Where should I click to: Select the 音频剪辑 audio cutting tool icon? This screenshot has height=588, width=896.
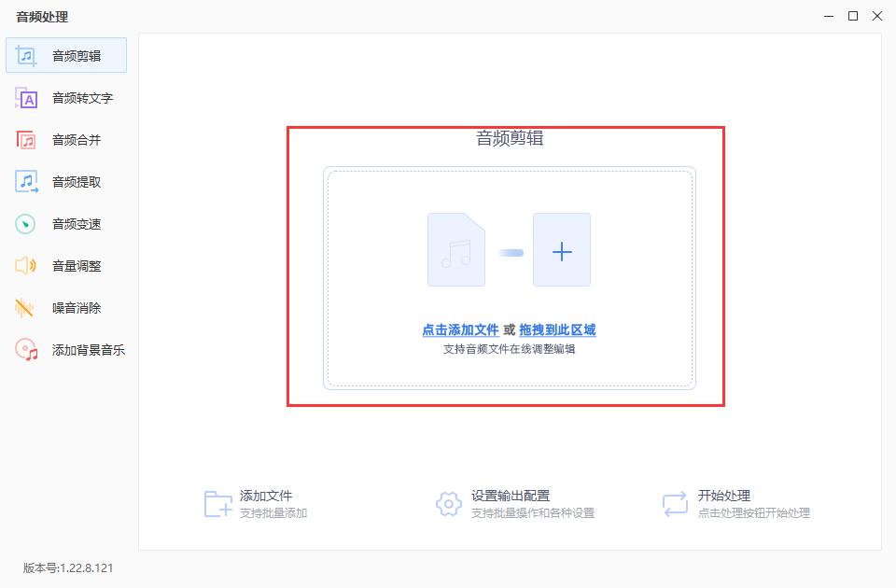[26, 55]
